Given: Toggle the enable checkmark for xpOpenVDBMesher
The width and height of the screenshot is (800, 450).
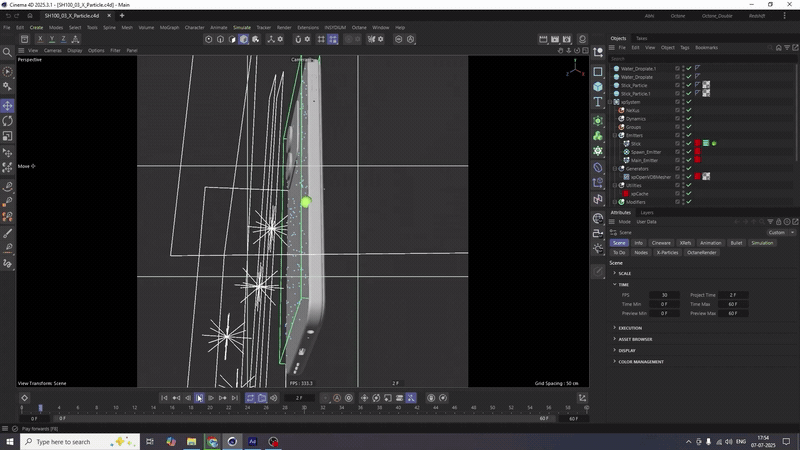Looking at the screenshot, I should point(689,176).
